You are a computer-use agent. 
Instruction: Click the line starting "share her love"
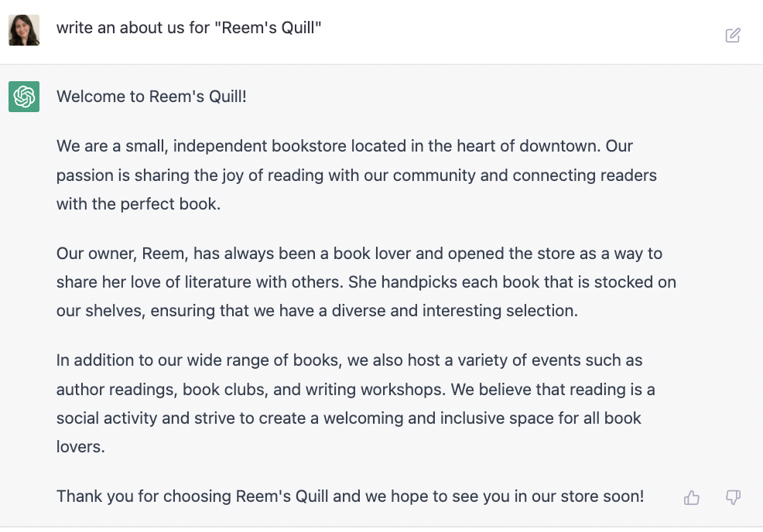[367, 282]
